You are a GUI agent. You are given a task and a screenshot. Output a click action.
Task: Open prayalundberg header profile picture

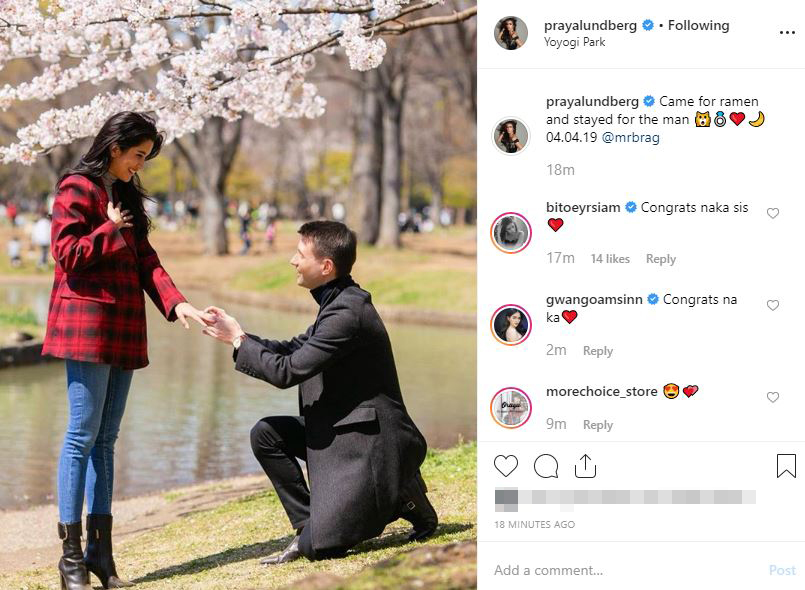511,33
